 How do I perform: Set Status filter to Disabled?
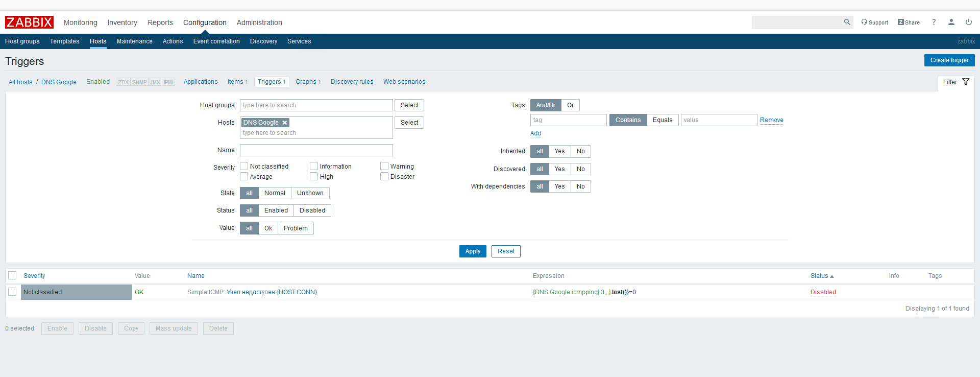312,210
